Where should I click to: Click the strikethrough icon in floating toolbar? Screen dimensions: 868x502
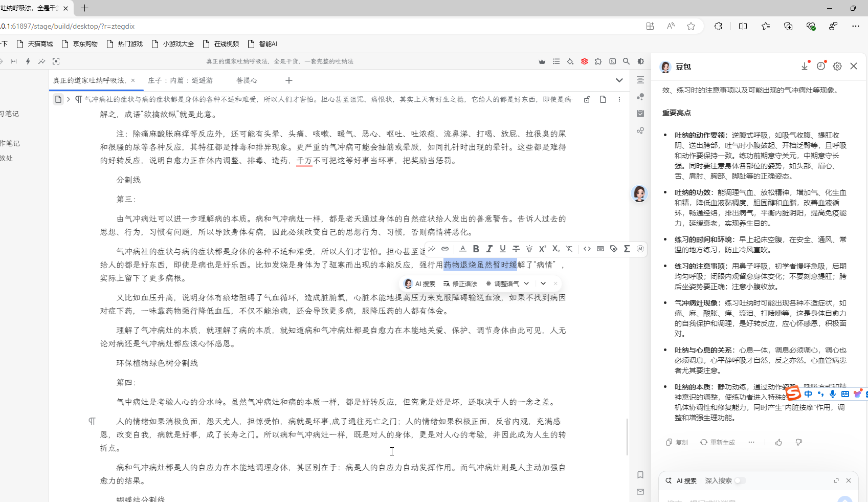516,249
